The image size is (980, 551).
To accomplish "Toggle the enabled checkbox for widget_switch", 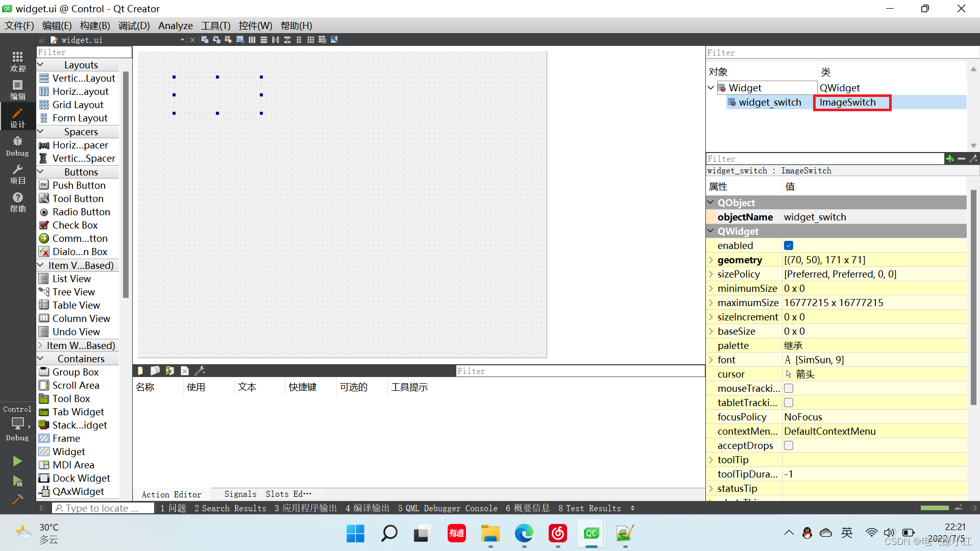I will 789,245.
